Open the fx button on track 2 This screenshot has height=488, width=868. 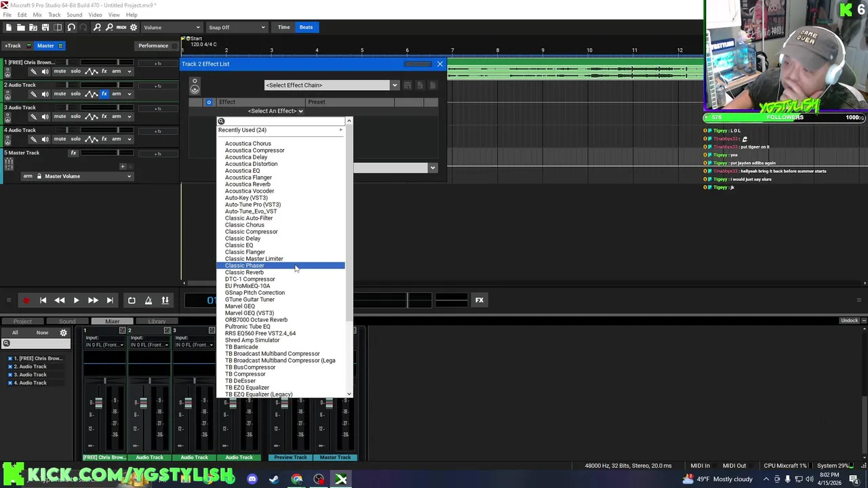coord(104,94)
